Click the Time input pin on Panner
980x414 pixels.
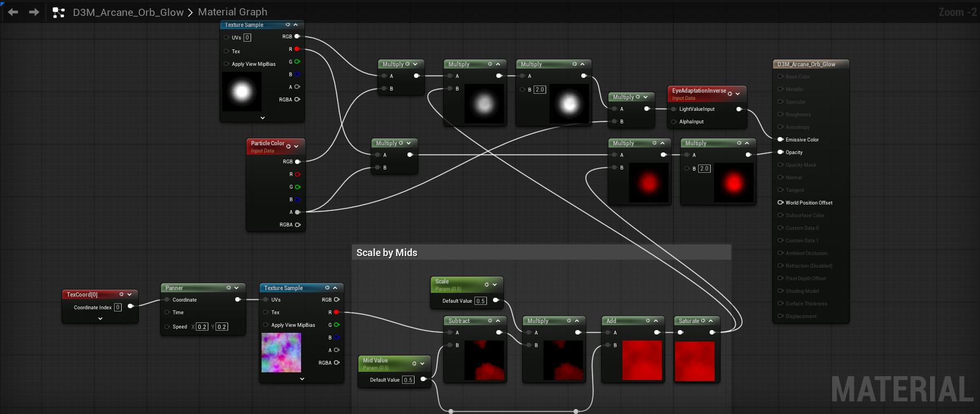coord(167,313)
